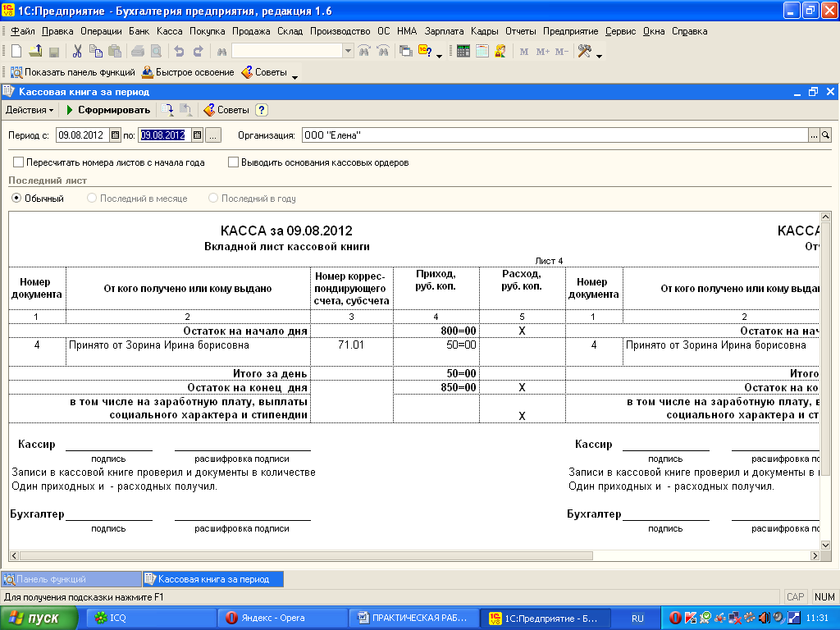Open organization selection ellipsis button
This screenshot has width=840, height=630.
(814, 135)
